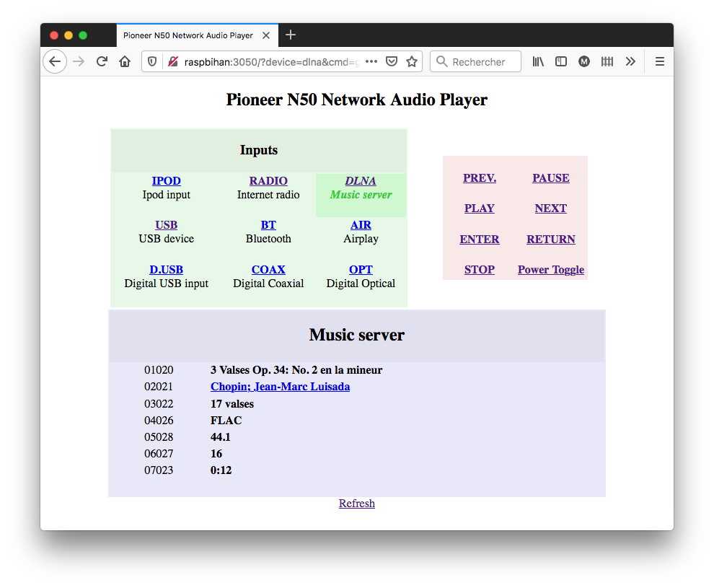Screen dimensions: 714x588
Task: Skip ahead with NEXT
Action: [551, 209]
